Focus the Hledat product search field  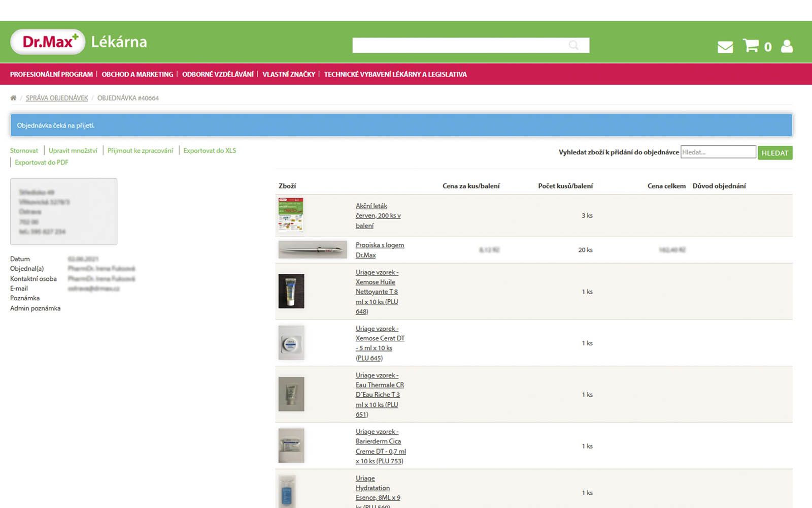[718, 152]
